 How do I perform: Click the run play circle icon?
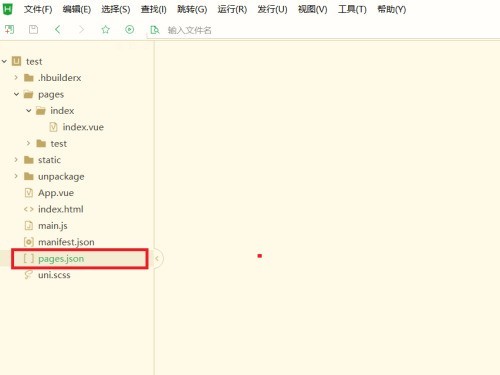[x=129, y=30]
